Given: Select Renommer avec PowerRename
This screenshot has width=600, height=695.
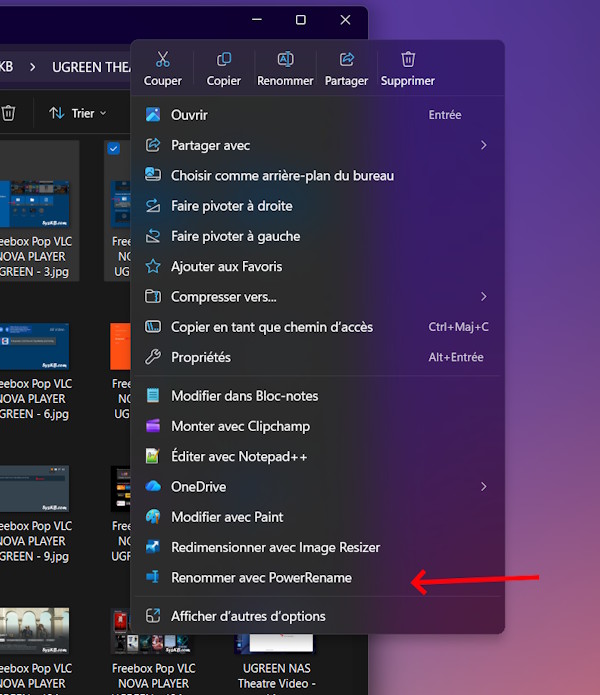Looking at the screenshot, I should [x=261, y=578].
